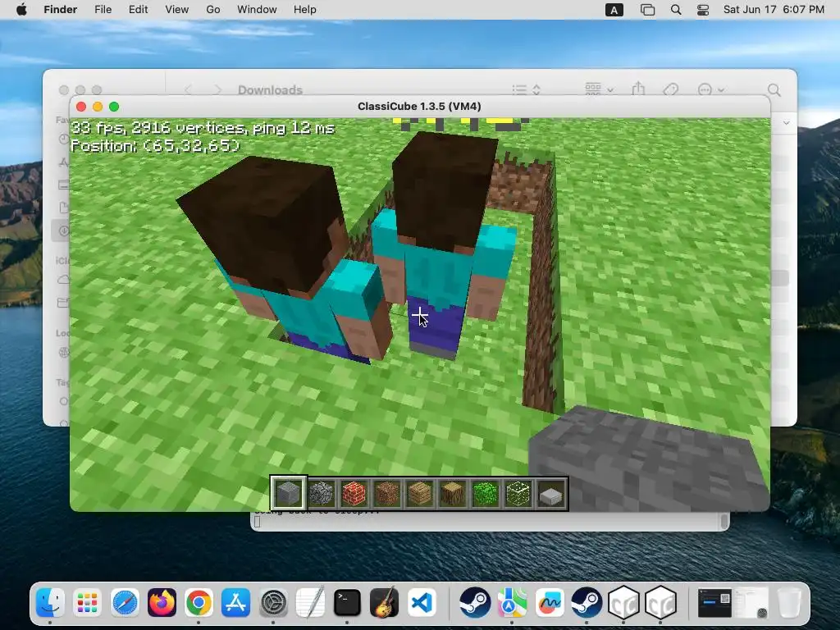Click the ClassiCube 1.3.5 (VM4) title bar

point(419,106)
